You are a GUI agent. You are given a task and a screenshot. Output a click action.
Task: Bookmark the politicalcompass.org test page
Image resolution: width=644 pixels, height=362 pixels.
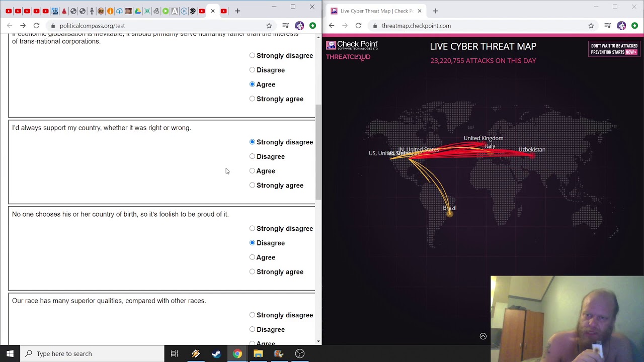click(269, 26)
